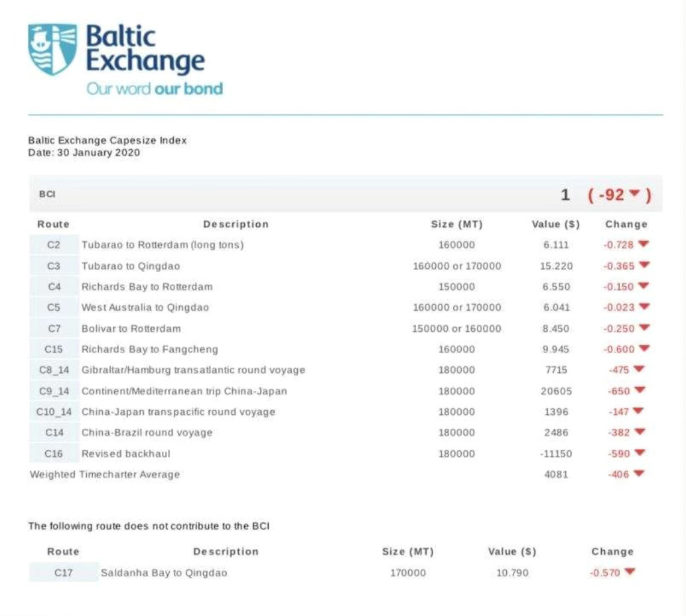Click the C14 route code cell
686x616 pixels.
(x=54, y=433)
